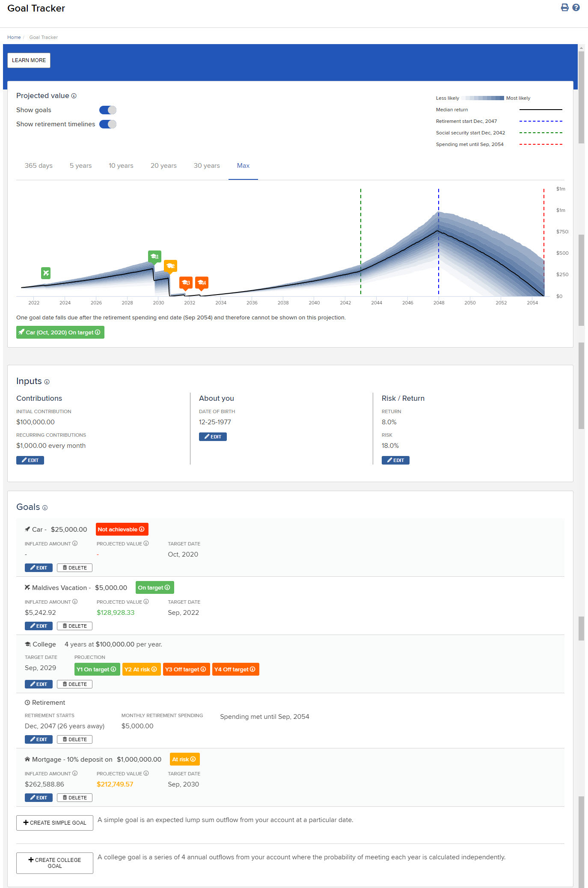Edit the Risk / Return settings
Image resolution: width=588 pixels, height=888 pixels.
coord(395,460)
